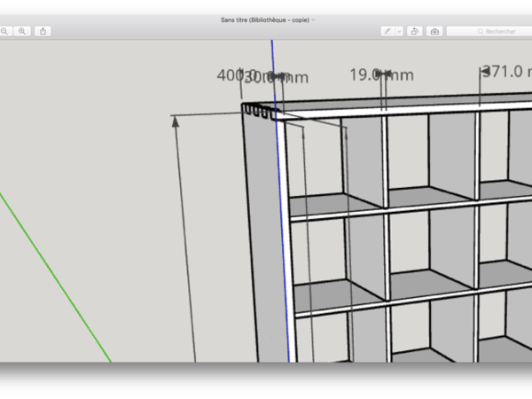Click the 371.0 mm dimension label
The image size is (532, 399).
point(506,72)
